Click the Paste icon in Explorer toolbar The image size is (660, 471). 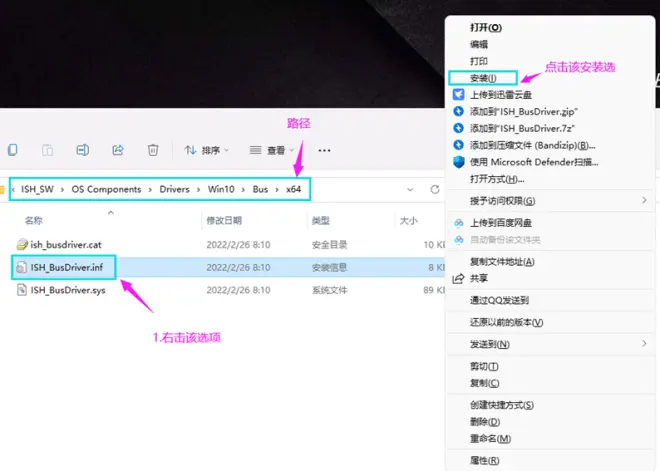47,150
